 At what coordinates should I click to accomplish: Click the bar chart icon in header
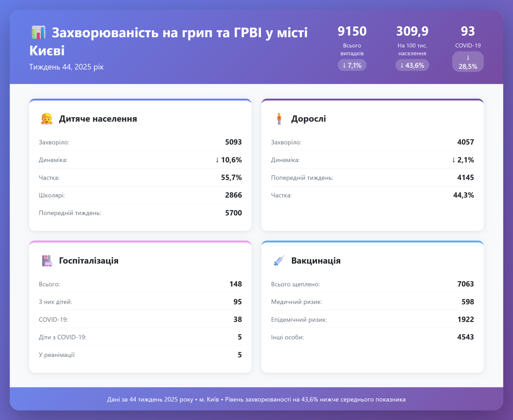38,32
